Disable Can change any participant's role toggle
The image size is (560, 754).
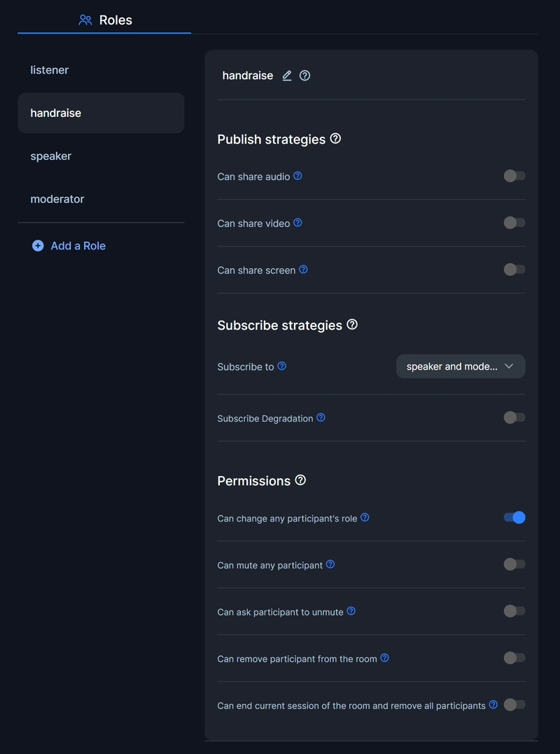(x=514, y=517)
